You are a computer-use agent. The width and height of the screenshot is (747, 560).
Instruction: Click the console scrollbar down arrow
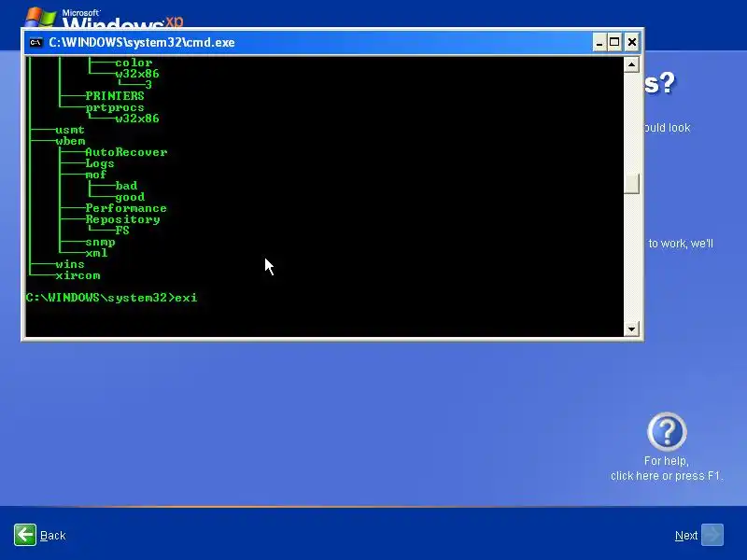(631, 329)
